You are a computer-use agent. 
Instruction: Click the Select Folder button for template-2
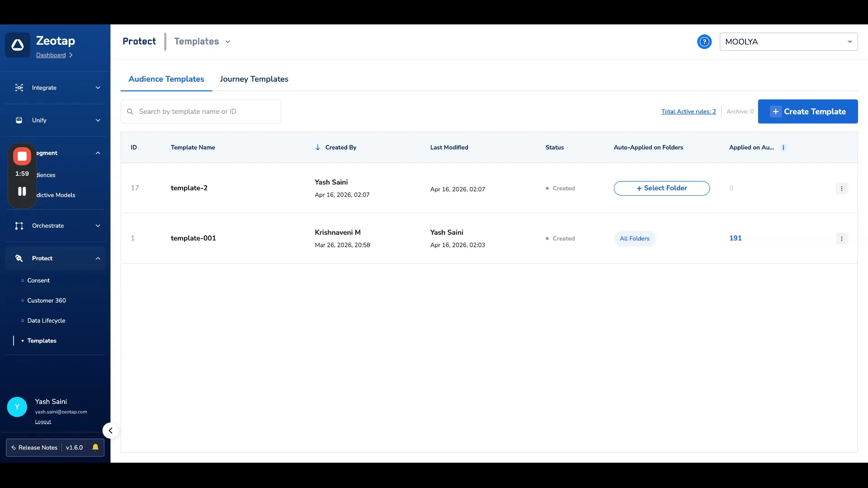(661, 188)
